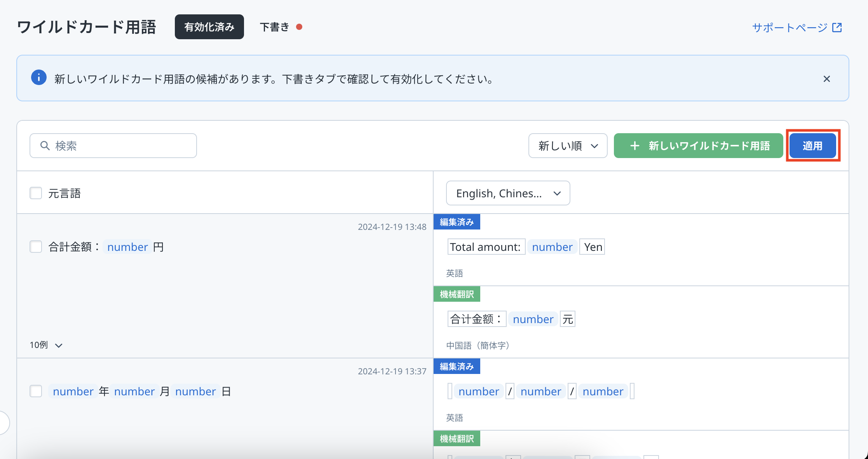
Task: Click the blue info icon in banner
Action: click(39, 78)
